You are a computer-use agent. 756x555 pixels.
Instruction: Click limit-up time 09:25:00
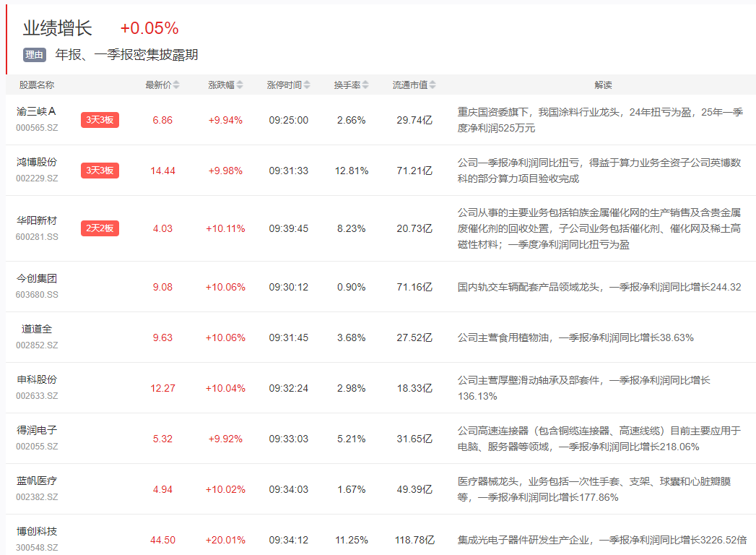pos(288,120)
